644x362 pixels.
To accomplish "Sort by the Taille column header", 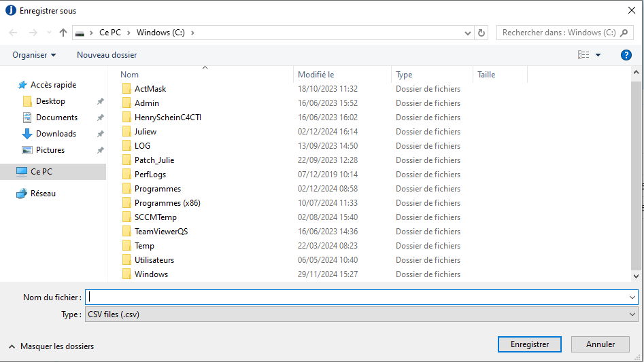I will [486, 75].
